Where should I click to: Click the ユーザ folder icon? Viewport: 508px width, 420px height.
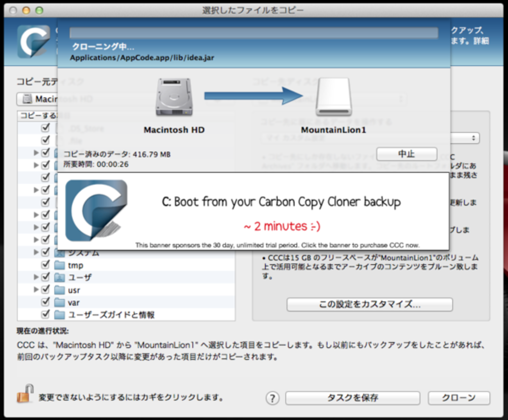tap(59, 277)
